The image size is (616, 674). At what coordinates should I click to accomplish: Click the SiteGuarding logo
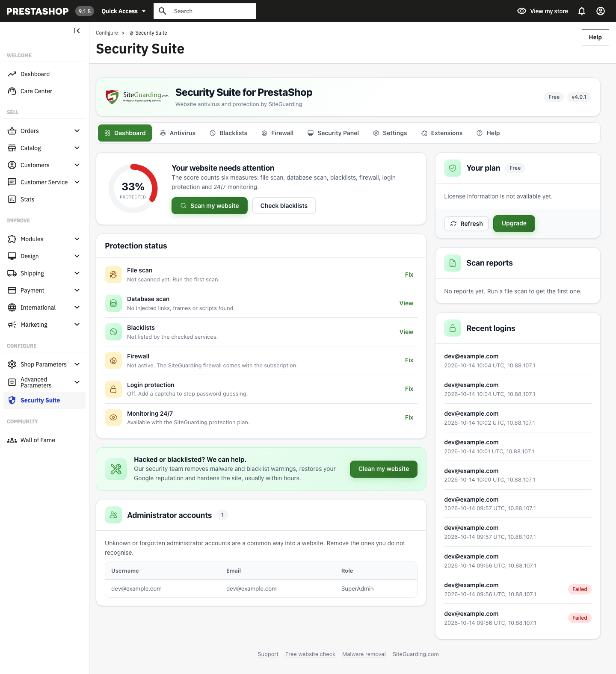pyautogui.click(x=137, y=97)
